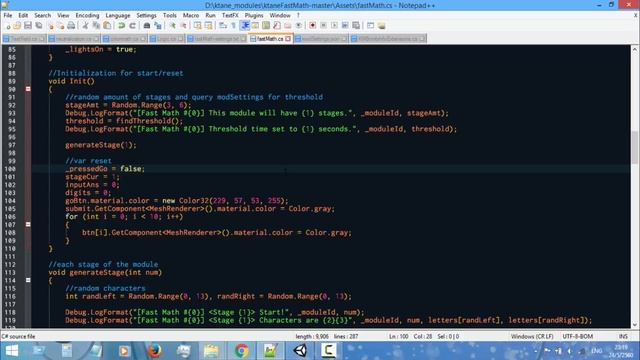
Task: Click the 'void Init()' code line
Action: pyautogui.click(x=71, y=81)
